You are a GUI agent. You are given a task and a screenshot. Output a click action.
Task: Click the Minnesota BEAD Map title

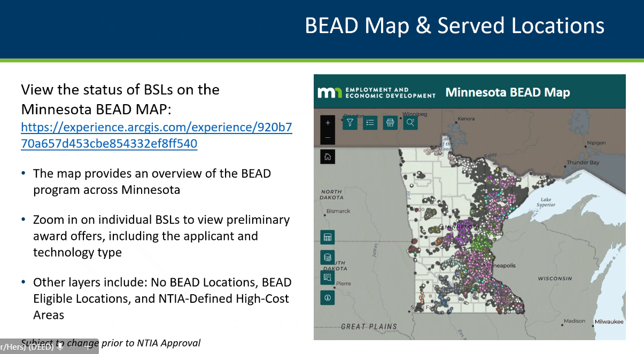click(x=507, y=92)
